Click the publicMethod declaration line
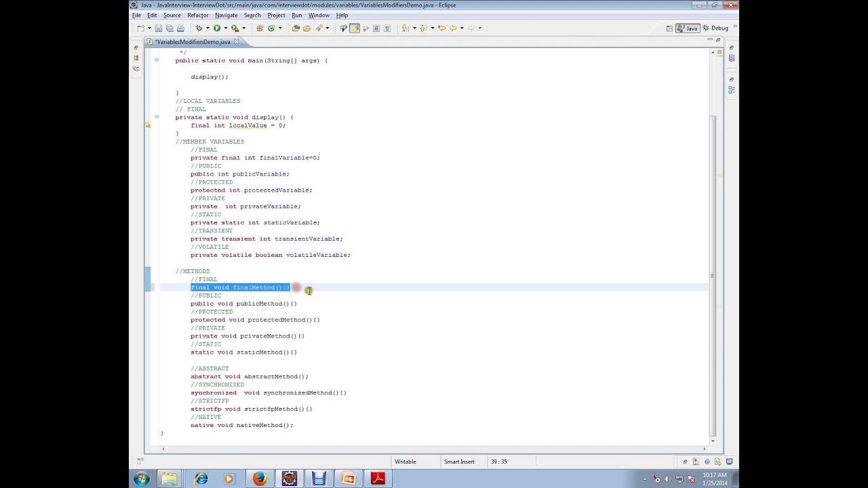 [243, 304]
